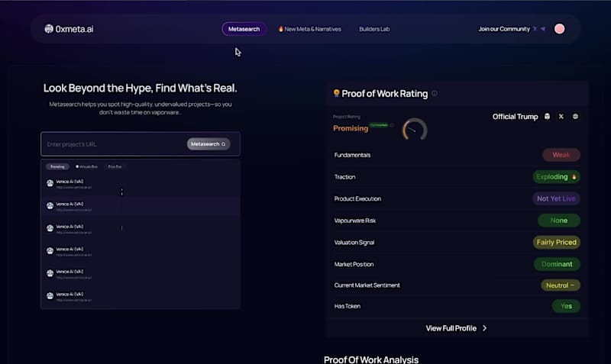The image size is (611, 364).
Task: Click the 'Promising' rating text
Action: 351,128
